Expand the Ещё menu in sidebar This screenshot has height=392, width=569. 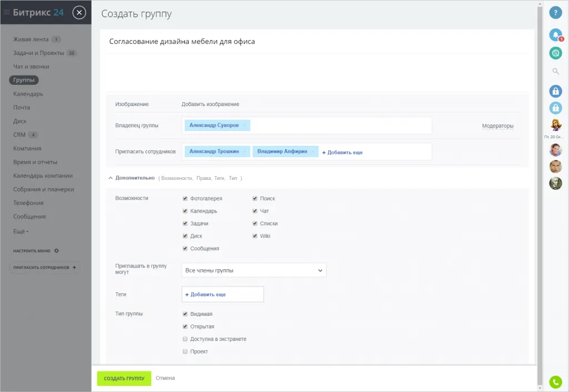pos(21,230)
